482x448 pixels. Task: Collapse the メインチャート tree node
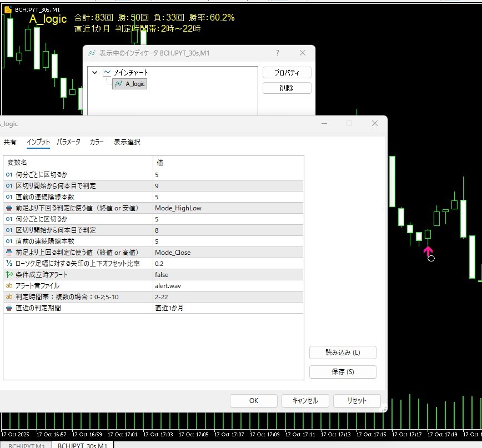point(94,73)
